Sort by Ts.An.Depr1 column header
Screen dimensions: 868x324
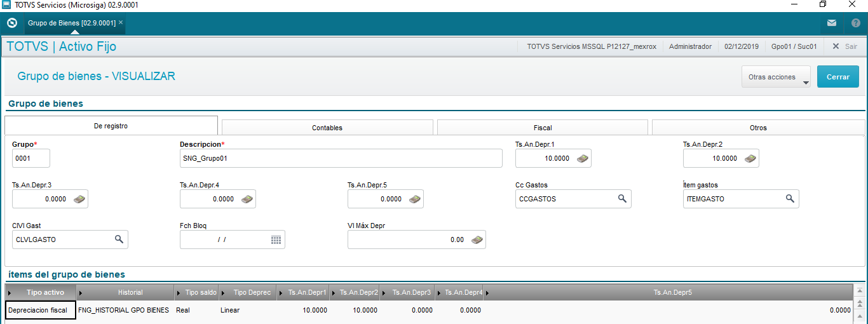pos(303,292)
